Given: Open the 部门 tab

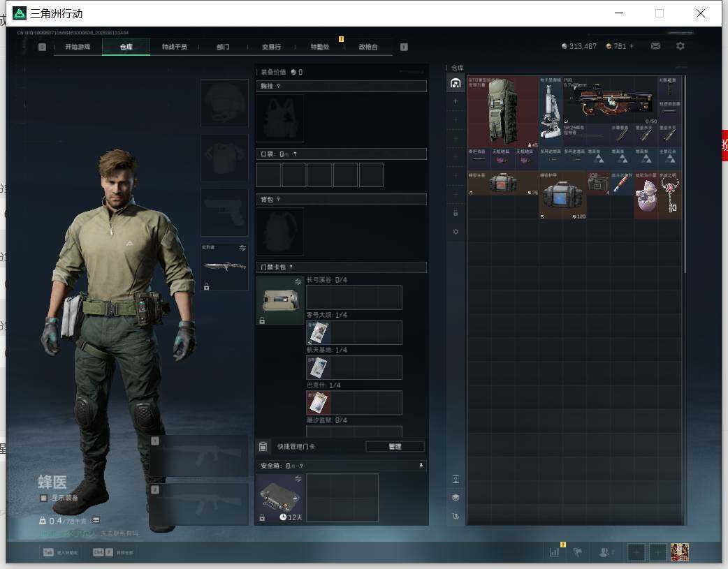Looking at the screenshot, I should point(223,47).
